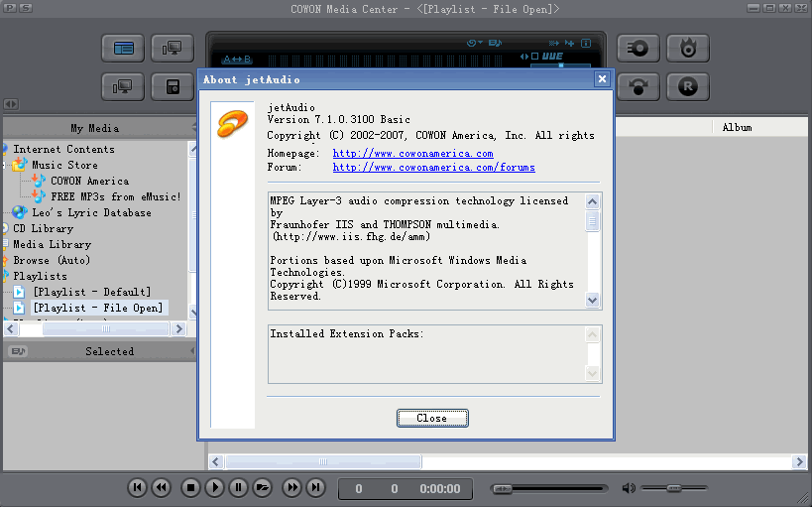The image size is (812, 507).
Task: Click the playback seek bar
Action: click(549, 488)
